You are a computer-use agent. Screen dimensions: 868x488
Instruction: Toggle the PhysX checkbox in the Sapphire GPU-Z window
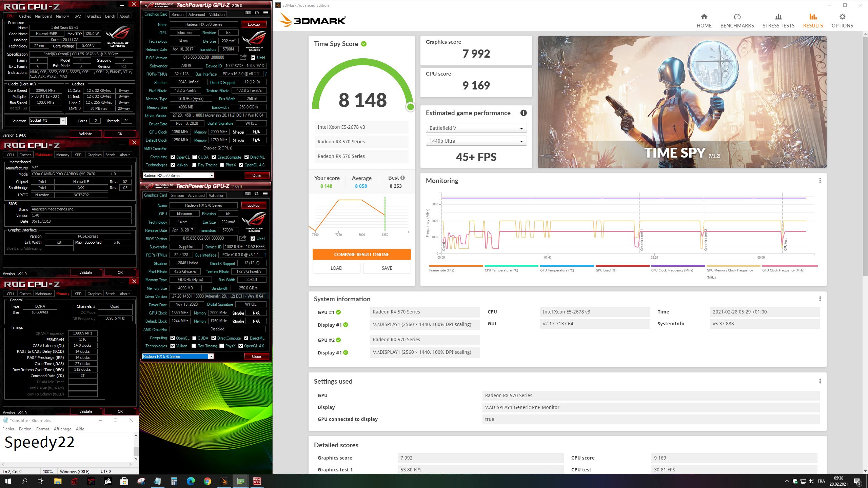[222, 346]
